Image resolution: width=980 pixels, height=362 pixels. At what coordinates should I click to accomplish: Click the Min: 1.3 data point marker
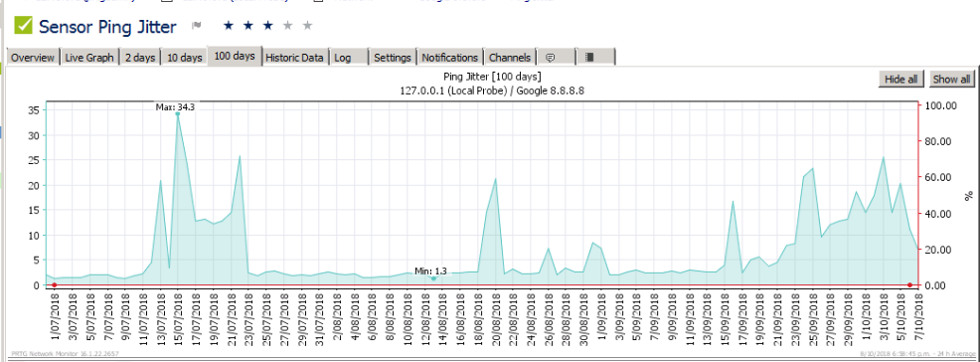[433, 278]
